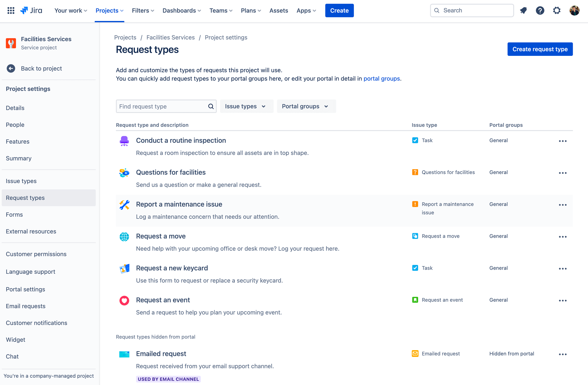Click the routine inspection request type icon
The image size is (588, 385).
pos(124,141)
